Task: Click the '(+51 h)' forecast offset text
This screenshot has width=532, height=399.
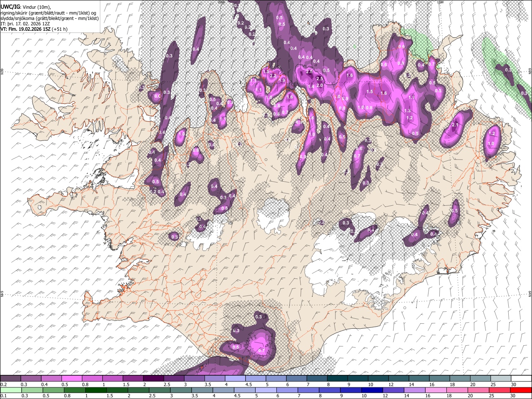Action: pyautogui.click(x=60, y=29)
